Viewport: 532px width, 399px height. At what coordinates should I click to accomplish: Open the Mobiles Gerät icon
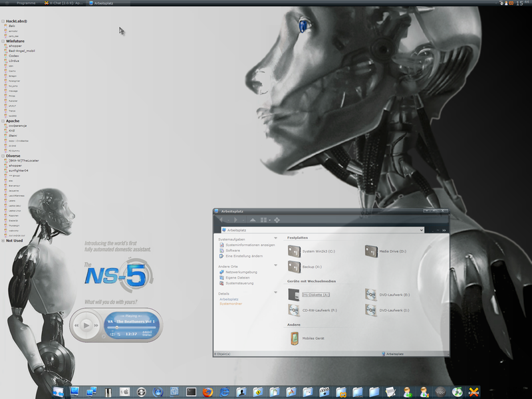[295, 340]
